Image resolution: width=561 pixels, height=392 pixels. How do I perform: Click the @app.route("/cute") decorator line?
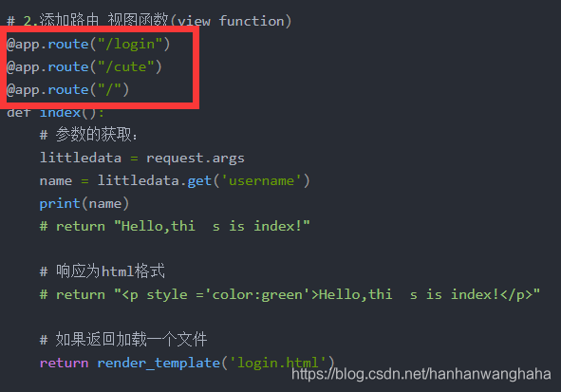pos(84,66)
